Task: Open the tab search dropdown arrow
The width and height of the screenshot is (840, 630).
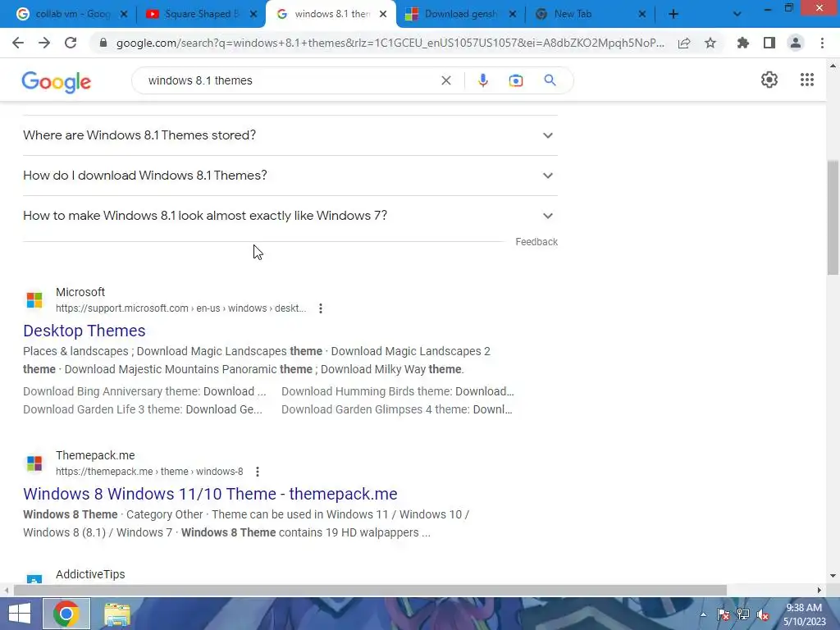Action: click(x=737, y=14)
